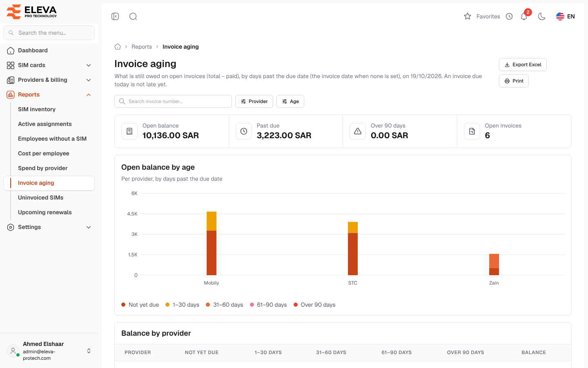Click the Favorites star icon
Screen dimensions: 588x368
468,16
